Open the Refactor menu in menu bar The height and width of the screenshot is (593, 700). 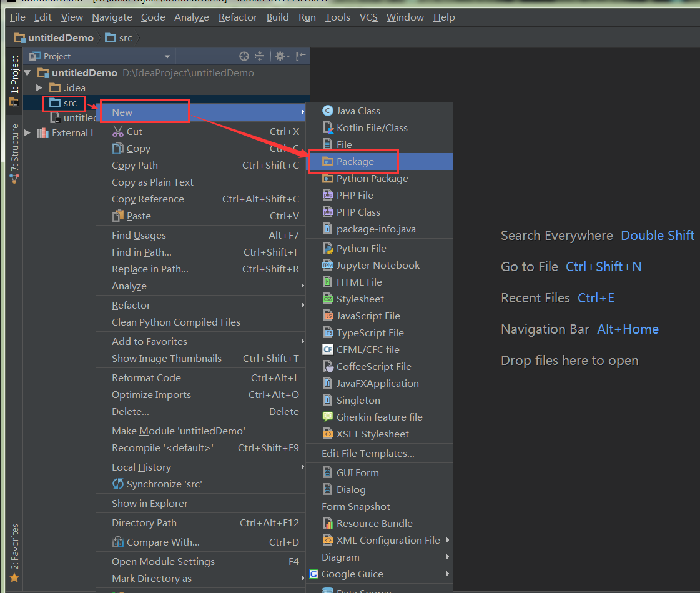[237, 17]
